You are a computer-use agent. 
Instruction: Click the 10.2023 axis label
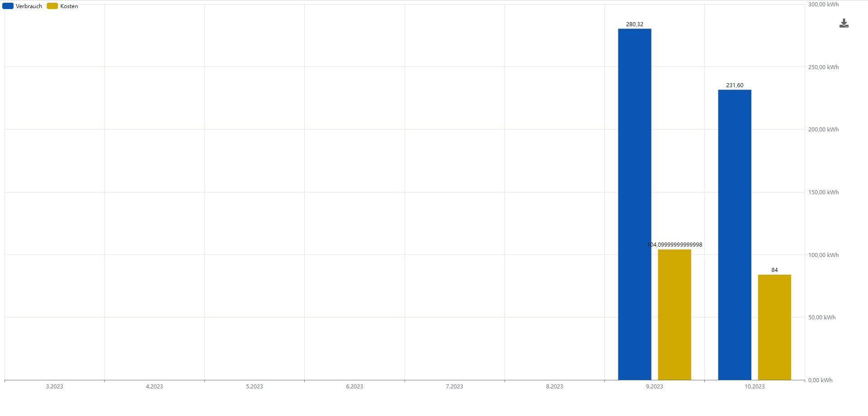tap(755, 387)
